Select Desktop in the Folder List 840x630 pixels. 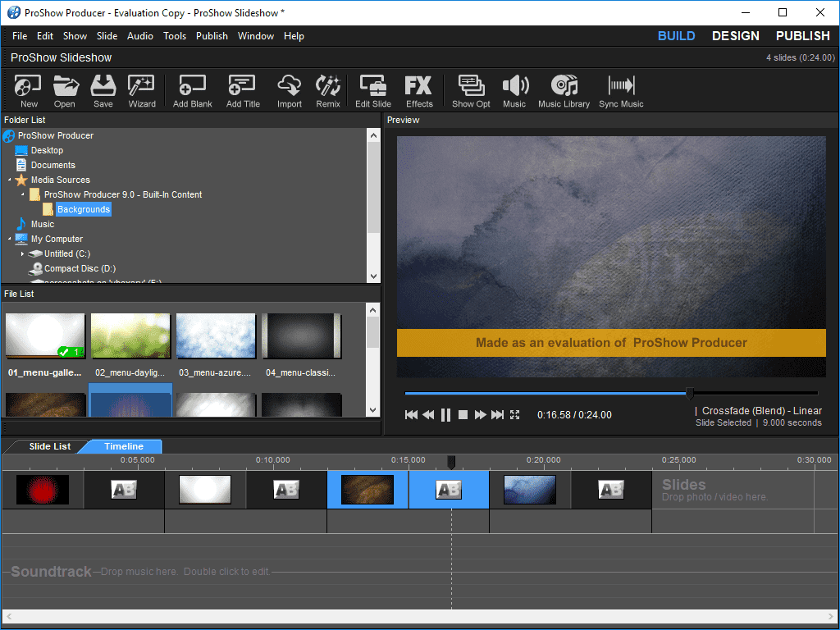tap(47, 151)
